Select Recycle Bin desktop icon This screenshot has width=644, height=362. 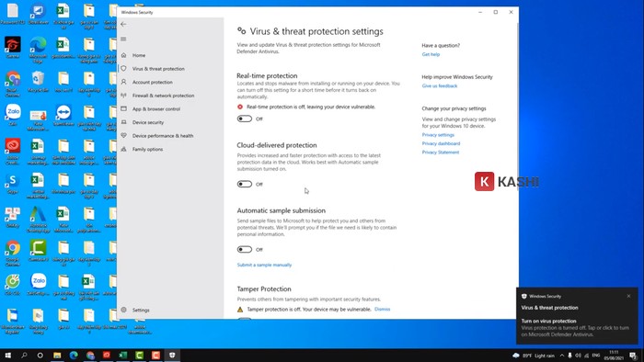pyautogui.click(x=38, y=81)
